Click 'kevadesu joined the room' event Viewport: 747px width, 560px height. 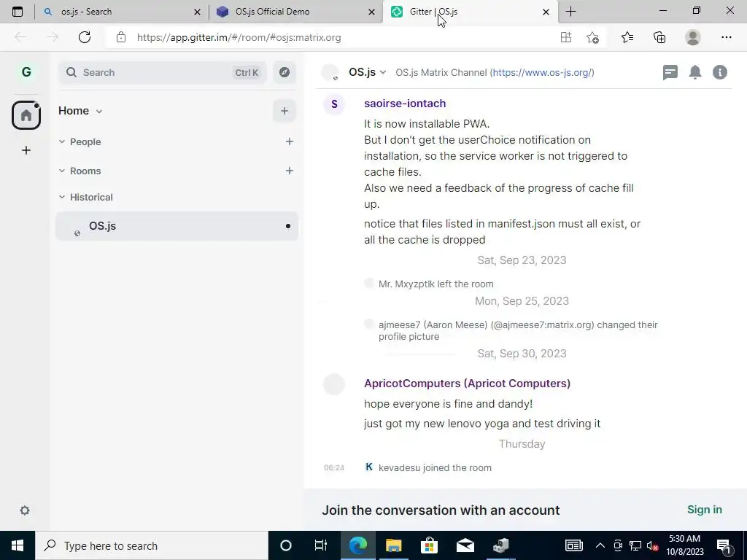pyautogui.click(x=435, y=467)
